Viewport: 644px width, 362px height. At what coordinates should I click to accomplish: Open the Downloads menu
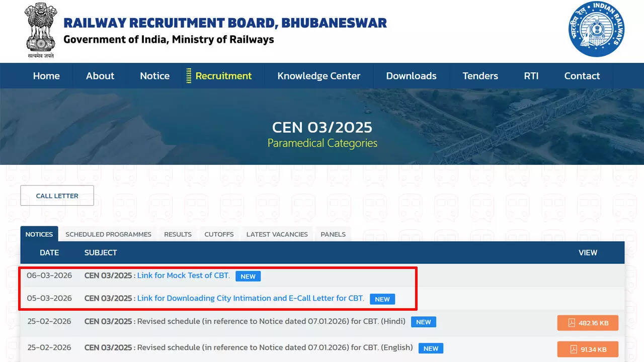[x=411, y=76]
